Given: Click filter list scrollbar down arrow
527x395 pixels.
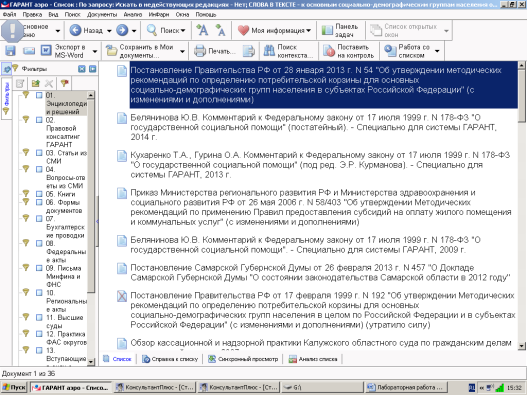Looking at the screenshot, I should coord(91,362).
